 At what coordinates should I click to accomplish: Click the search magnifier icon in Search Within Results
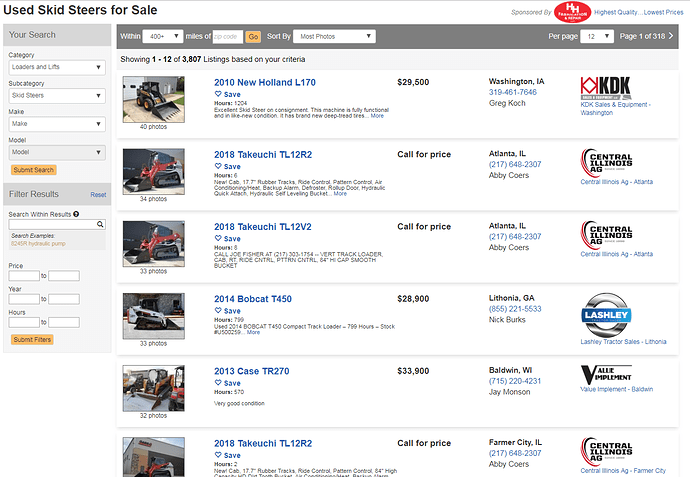[100, 224]
